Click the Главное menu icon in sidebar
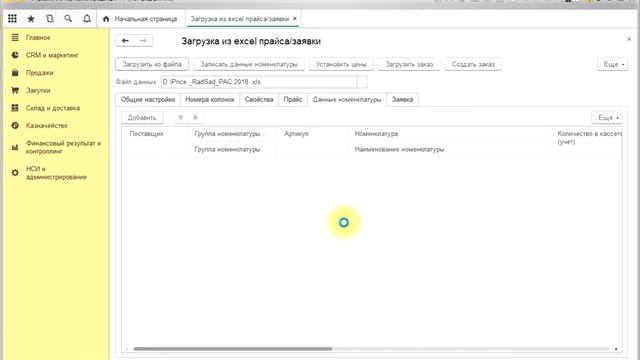 pyautogui.click(x=15, y=38)
